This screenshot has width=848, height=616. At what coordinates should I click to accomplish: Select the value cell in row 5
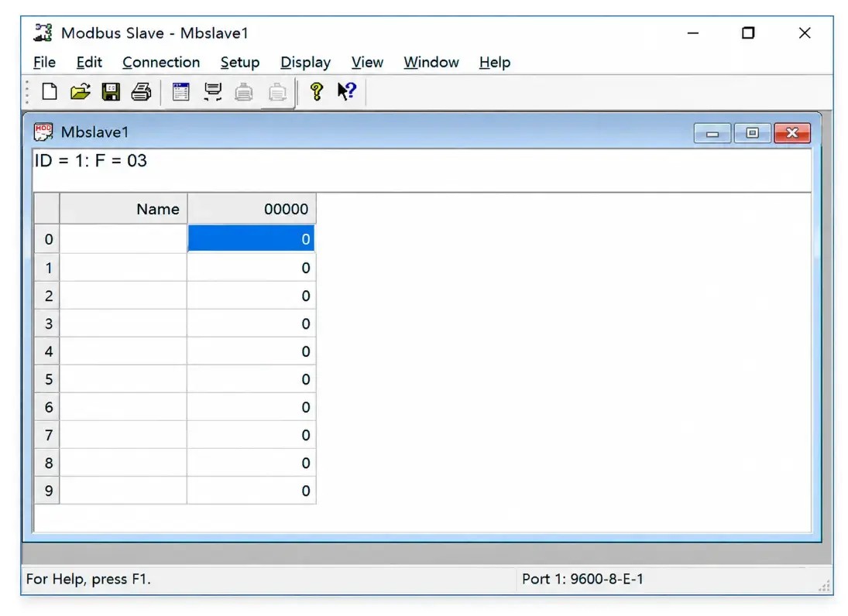pyautogui.click(x=251, y=379)
